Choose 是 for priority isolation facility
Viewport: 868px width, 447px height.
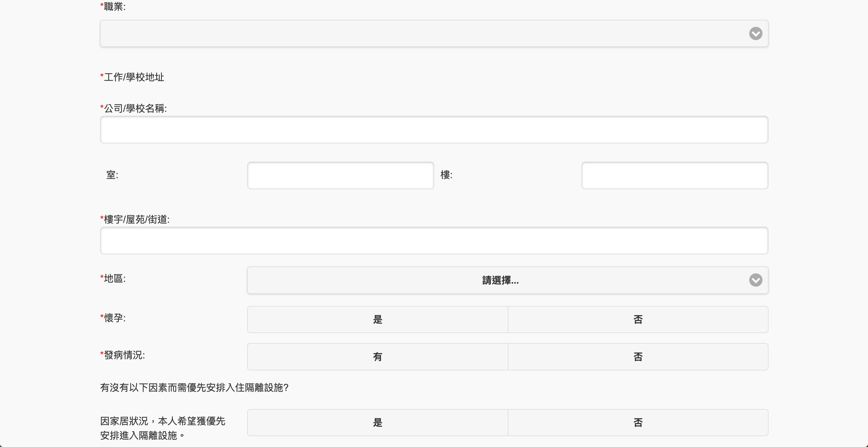(377, 422)
